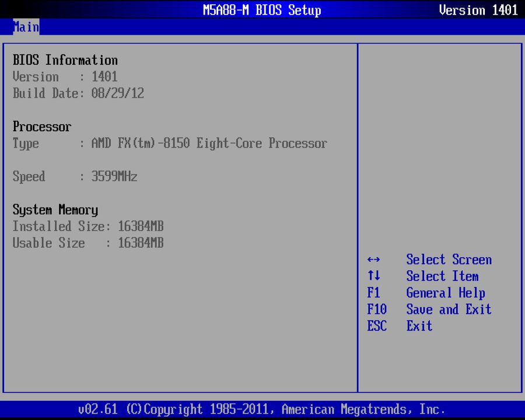Click the General Help label
Screen dimensions: 525x420
coord(446,293)
